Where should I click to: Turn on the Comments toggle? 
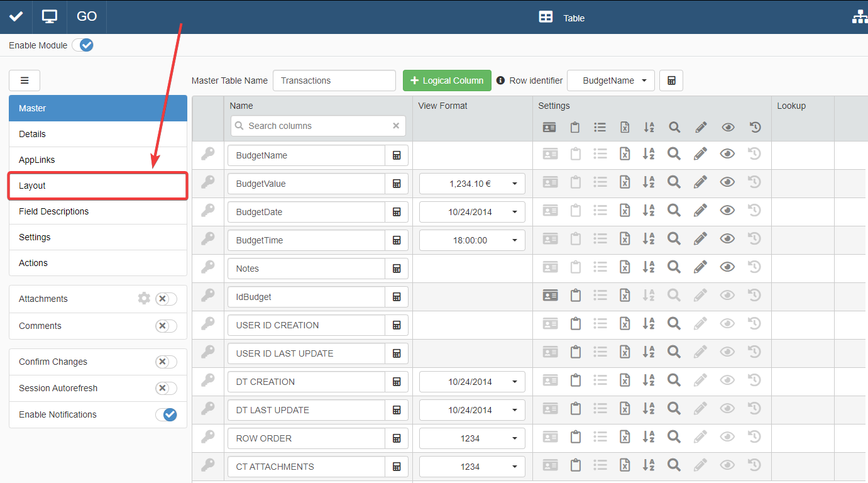coord(166,326)
